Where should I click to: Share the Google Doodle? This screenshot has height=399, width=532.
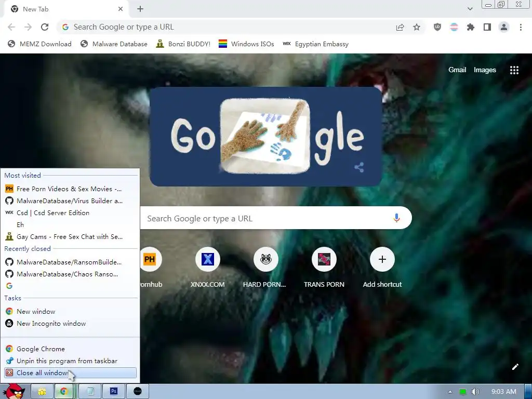coord(359,167)
